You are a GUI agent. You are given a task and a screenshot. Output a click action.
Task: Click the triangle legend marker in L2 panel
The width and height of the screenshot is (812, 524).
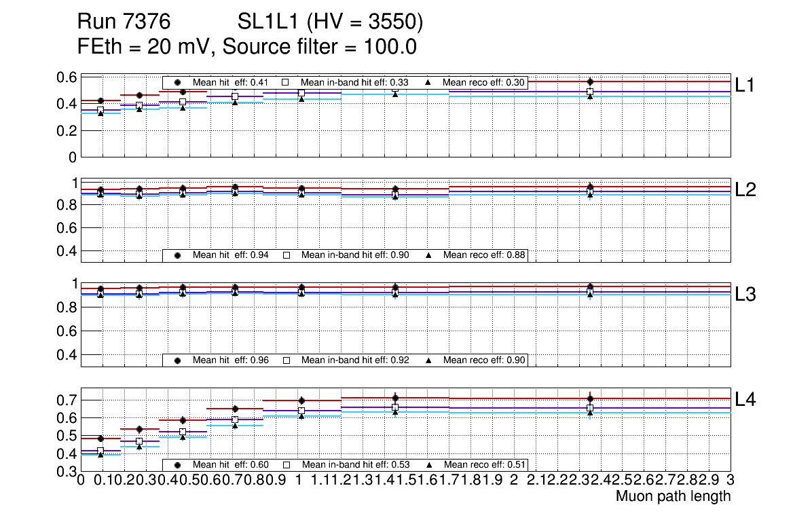click(x=428, y=255)
